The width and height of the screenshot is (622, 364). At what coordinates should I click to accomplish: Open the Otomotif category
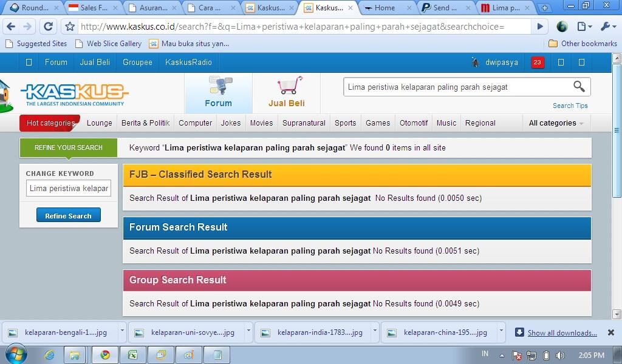tap(414, 123)
